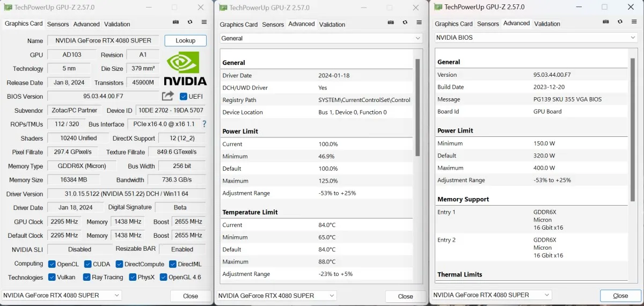Open Sensors tab in NVIDIA BIOS window

point(488,24)
